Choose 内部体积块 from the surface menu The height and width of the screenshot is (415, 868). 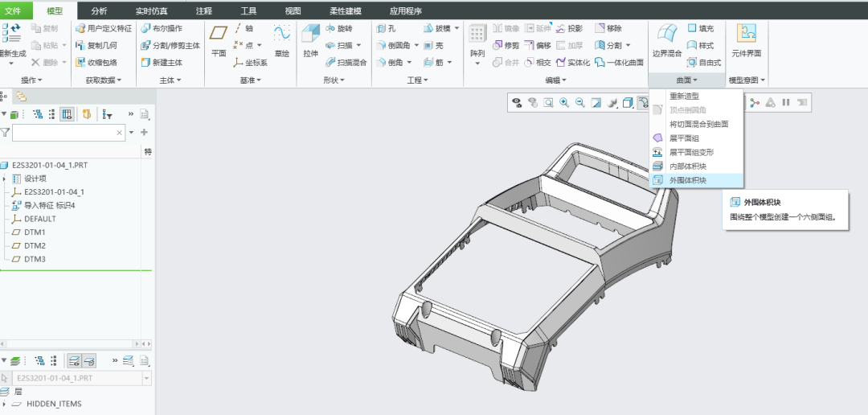(696, 166)
